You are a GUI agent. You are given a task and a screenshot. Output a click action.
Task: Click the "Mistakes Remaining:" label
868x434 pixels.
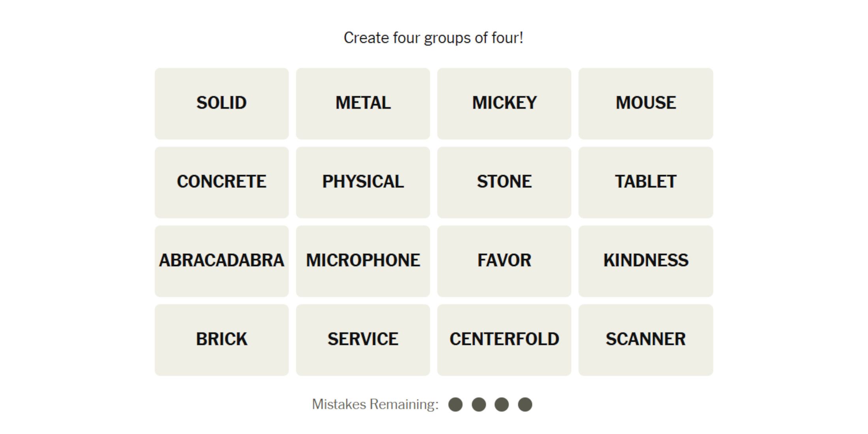point(375,404)
